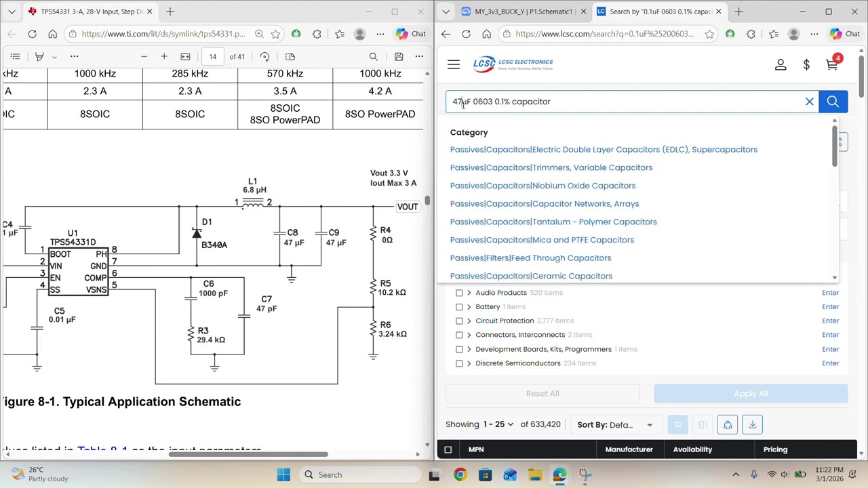Image resolution: width=868 pixels, height=488 pixels.
Task: Zoom out the PDF with minus
Action: tap(144, 56)
